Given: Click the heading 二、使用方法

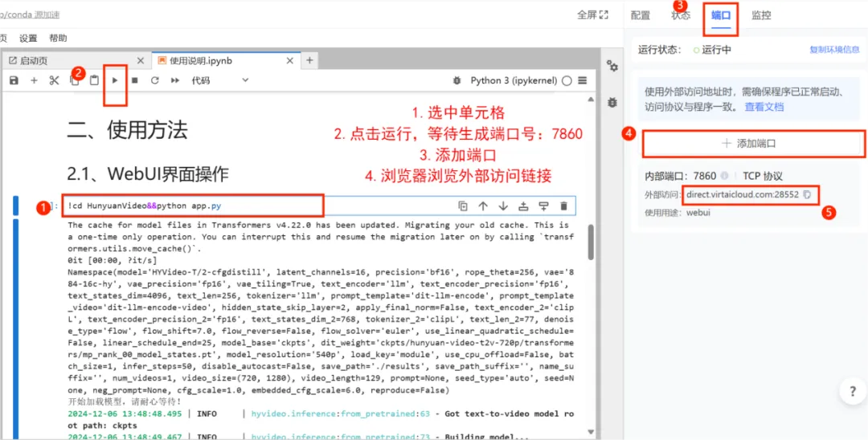Looking at the screenshot, I should 127,130.
